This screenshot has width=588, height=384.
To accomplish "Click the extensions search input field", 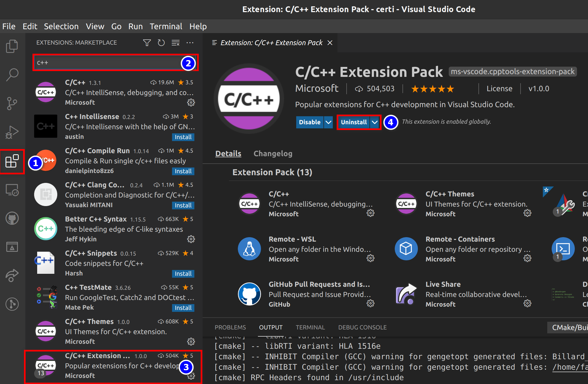I will 107,63.
